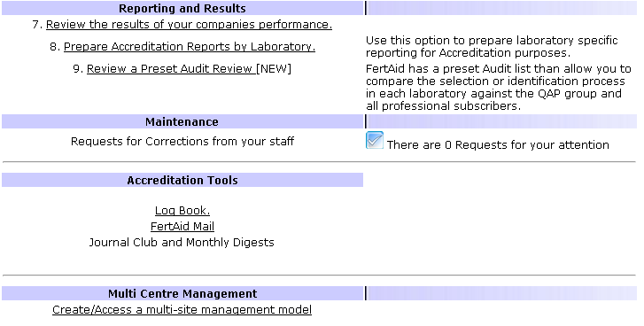Click Journal Club and Monthly Digests text
644x326 pixels.
pyautogui.click(x=182, y=243)
